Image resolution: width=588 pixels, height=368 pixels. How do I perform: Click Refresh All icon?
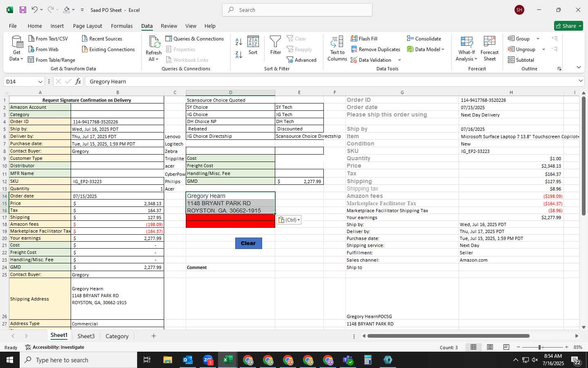[x=154, y=49]
